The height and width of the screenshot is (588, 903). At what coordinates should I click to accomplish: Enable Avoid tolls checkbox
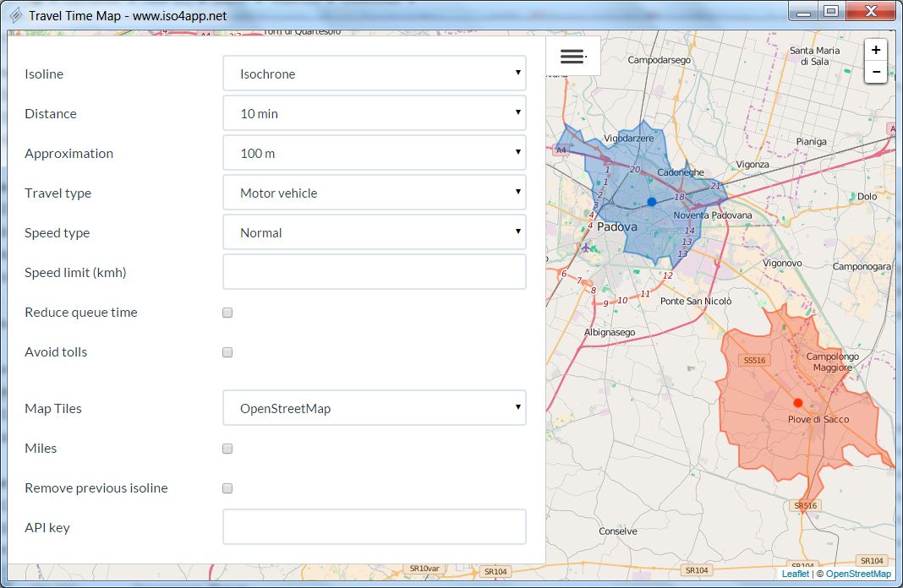pos(227,352)
